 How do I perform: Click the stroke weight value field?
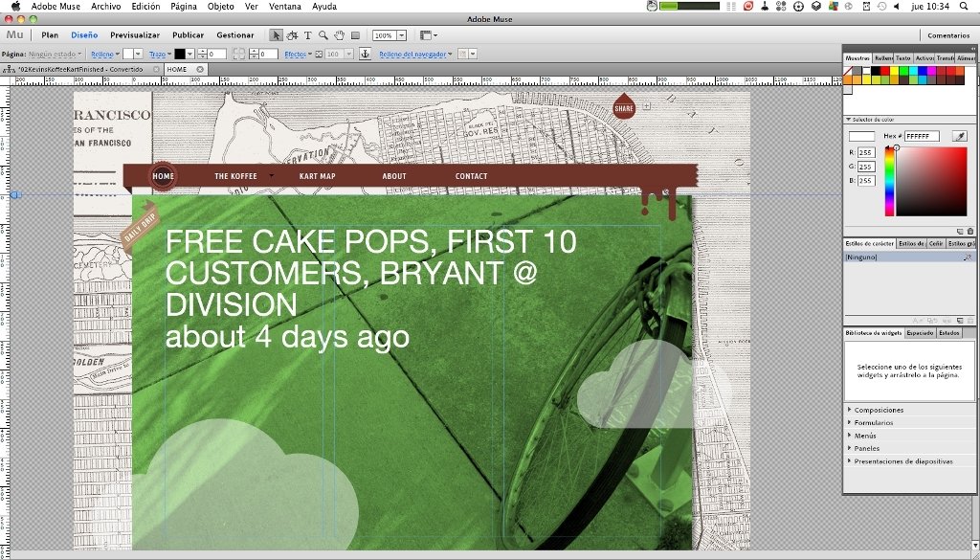coord(217,55)
